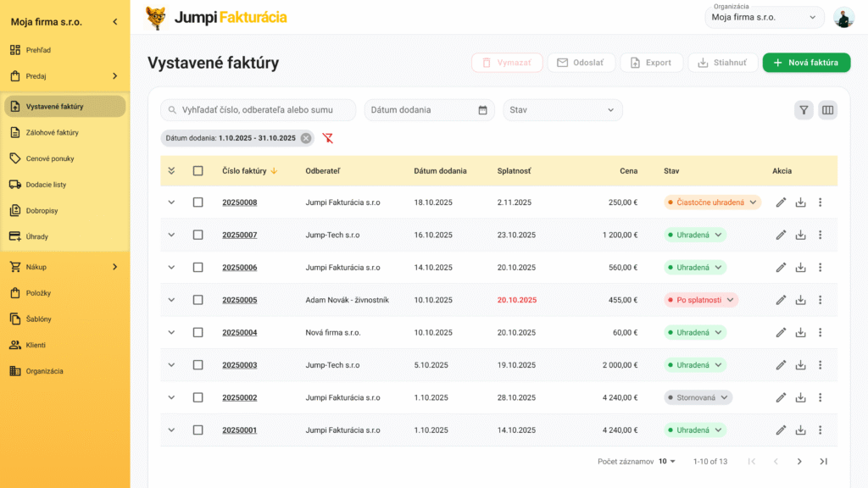The image size is (868, 488).
Task: Open three-dot menu for invoice 20250005
Action: pyautogui.click(x=820, y=300)
